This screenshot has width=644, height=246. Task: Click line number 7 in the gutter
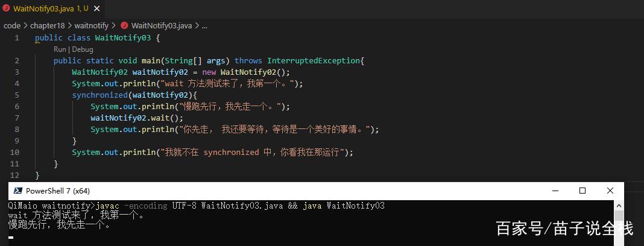(16, 118)
